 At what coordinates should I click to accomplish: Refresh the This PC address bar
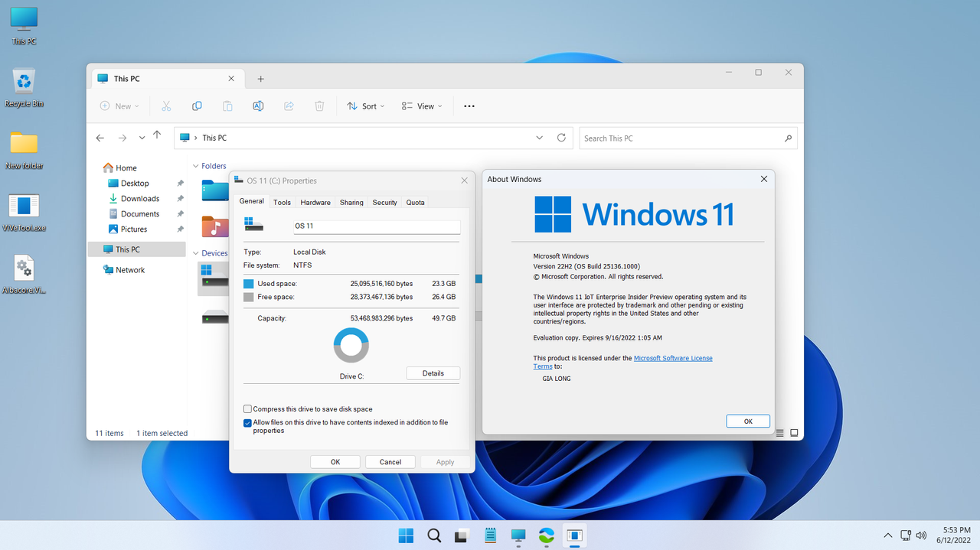[561, 138]
